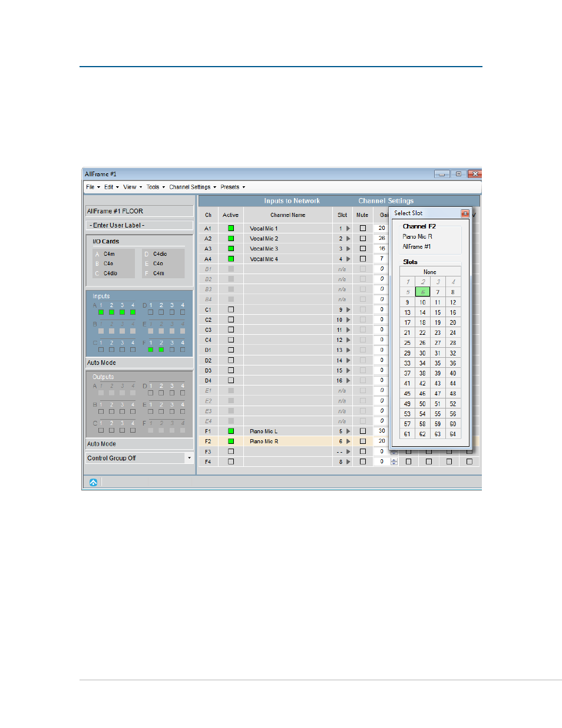Click input F1 indicator in Inputs panel
The width and height of the screenshot is (562, 728).
(x=150, y=350)
